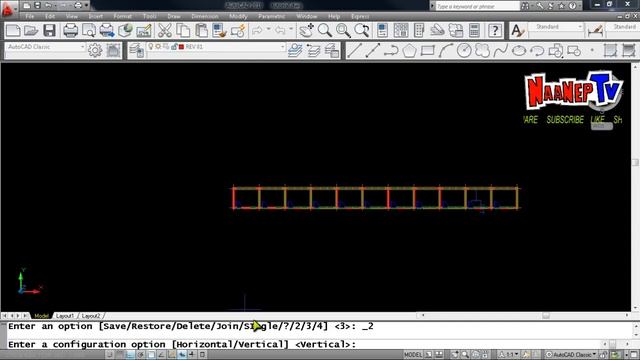Click the binoculars search icon in title bar
Viewport: 640px width, 360px height.
pyautogui.click(x=525, y=6)
